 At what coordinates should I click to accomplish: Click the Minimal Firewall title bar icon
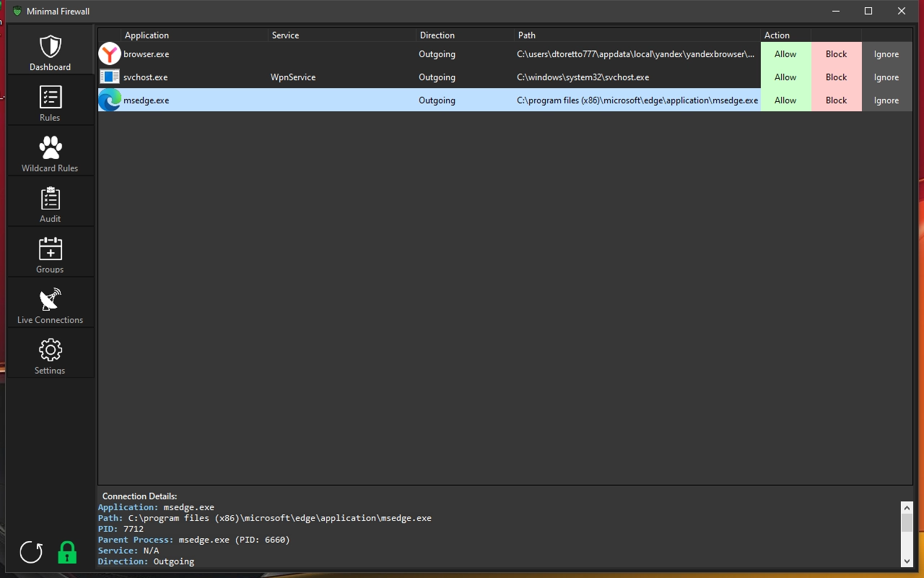(x=17, y=12)
